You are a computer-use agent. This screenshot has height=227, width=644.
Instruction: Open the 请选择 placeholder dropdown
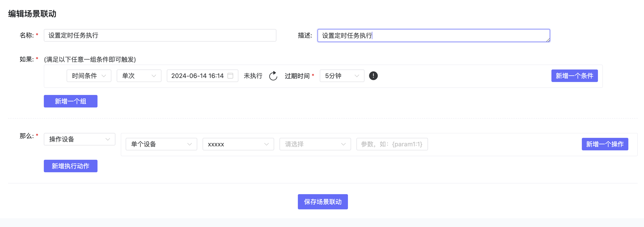tap(315, 144)
